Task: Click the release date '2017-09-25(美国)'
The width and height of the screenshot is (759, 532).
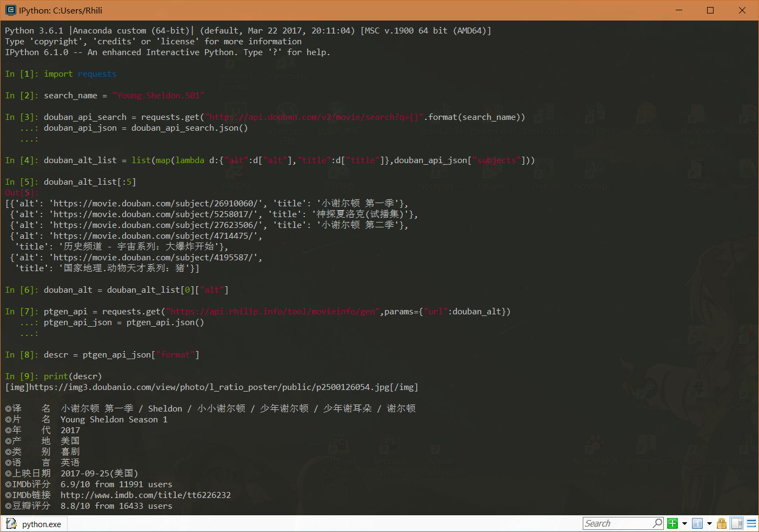Action: coord(99,474)
